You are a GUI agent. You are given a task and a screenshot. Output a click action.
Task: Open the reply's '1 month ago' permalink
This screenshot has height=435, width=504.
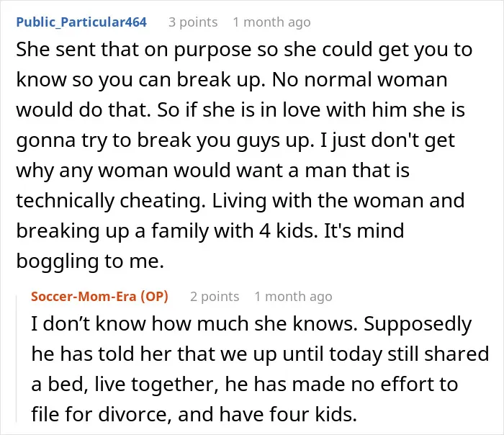(x=293, y=297)
